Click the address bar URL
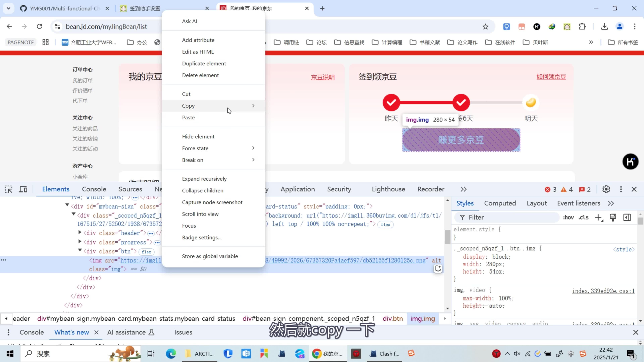Viewport: 644px width, 362px height. (106, 27)
